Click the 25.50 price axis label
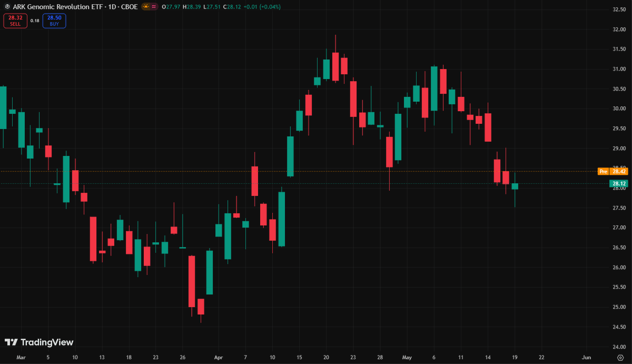The image size is (632, 364). point(619,287)
